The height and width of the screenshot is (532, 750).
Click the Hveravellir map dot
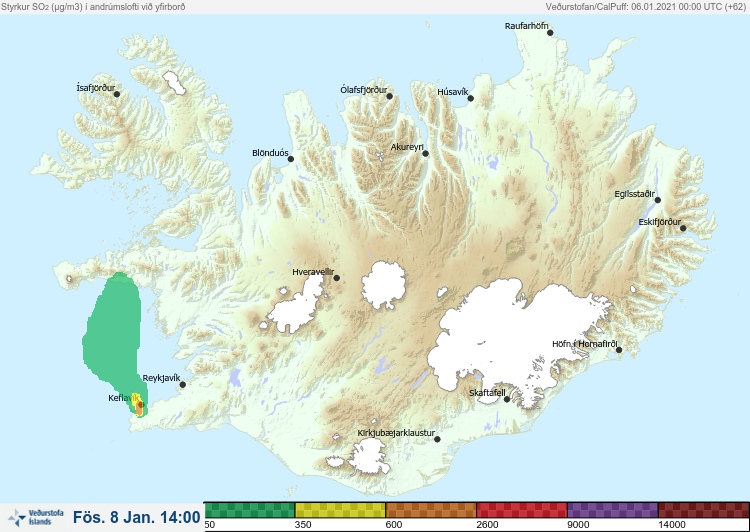(x=337, y=277)
